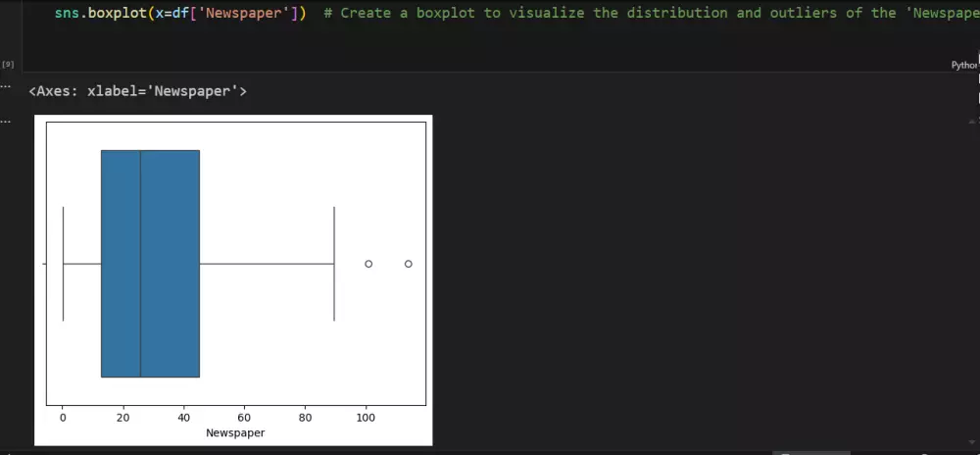Select the "<Axes: xlabel='Newspaper'>" output text
The image size is (980, 455).
(x=137, y=91)
